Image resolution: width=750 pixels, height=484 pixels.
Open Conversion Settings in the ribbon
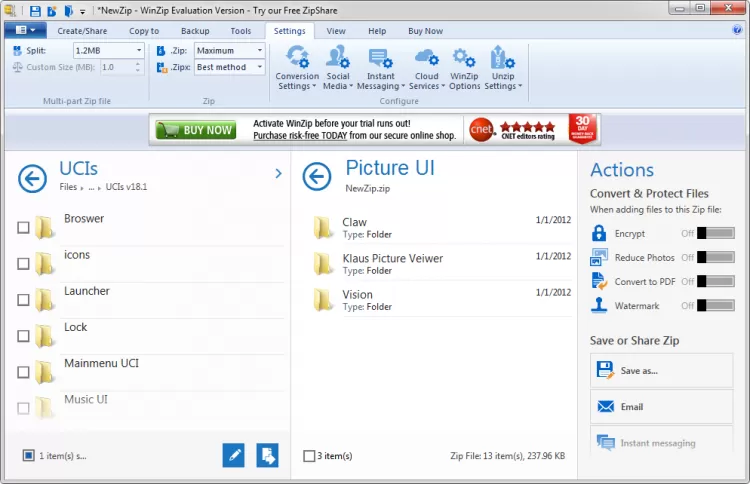click(x=297, y=67)
